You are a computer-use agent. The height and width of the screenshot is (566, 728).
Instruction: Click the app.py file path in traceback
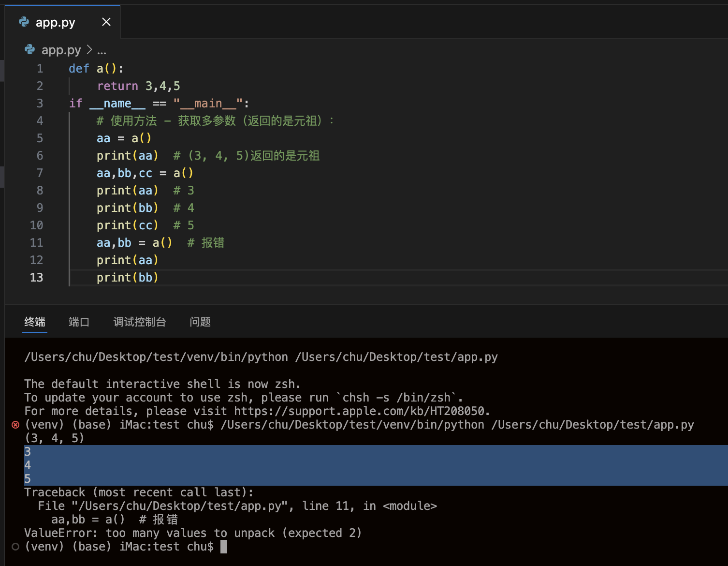178,506
